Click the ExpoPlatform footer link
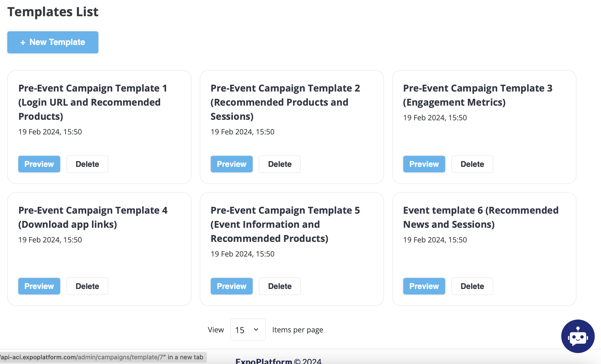Screen dimensions: 601x364 click(264, 361)
